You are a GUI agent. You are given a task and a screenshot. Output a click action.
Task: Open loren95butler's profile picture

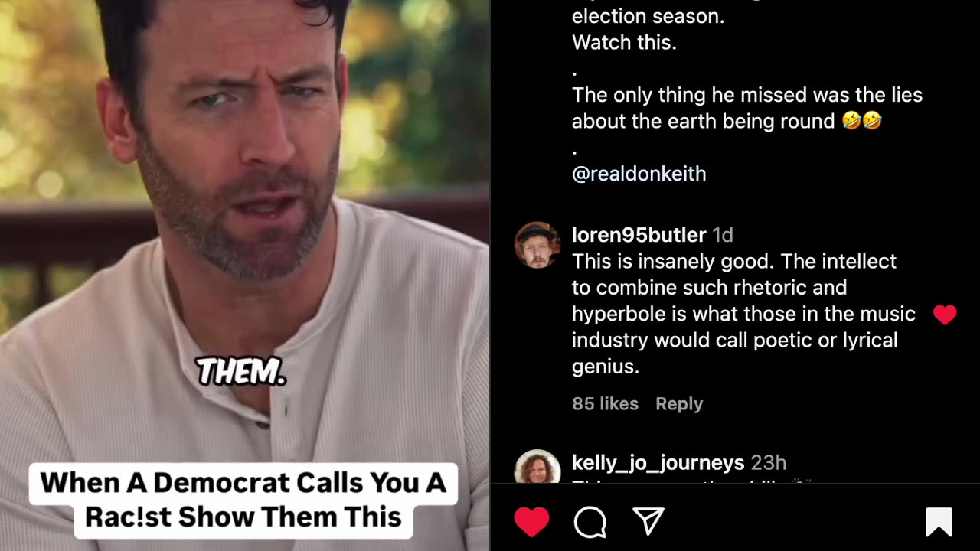(x=537, y=245)
